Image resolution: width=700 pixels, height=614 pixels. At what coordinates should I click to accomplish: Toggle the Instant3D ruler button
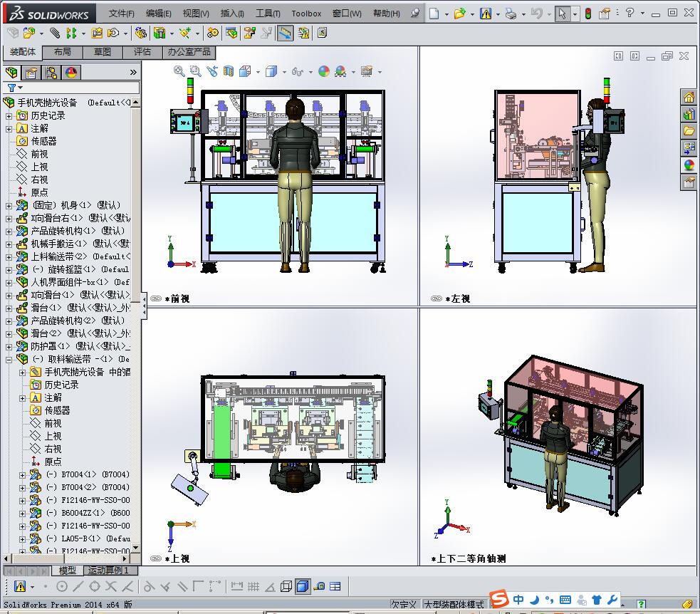pos(286,33)
